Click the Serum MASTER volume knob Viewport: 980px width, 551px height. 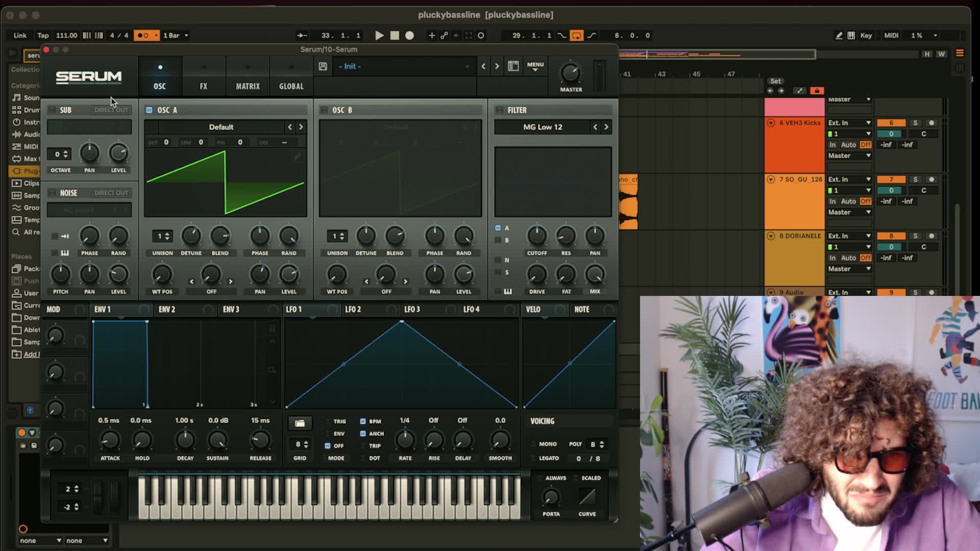(x=570, y=73)
